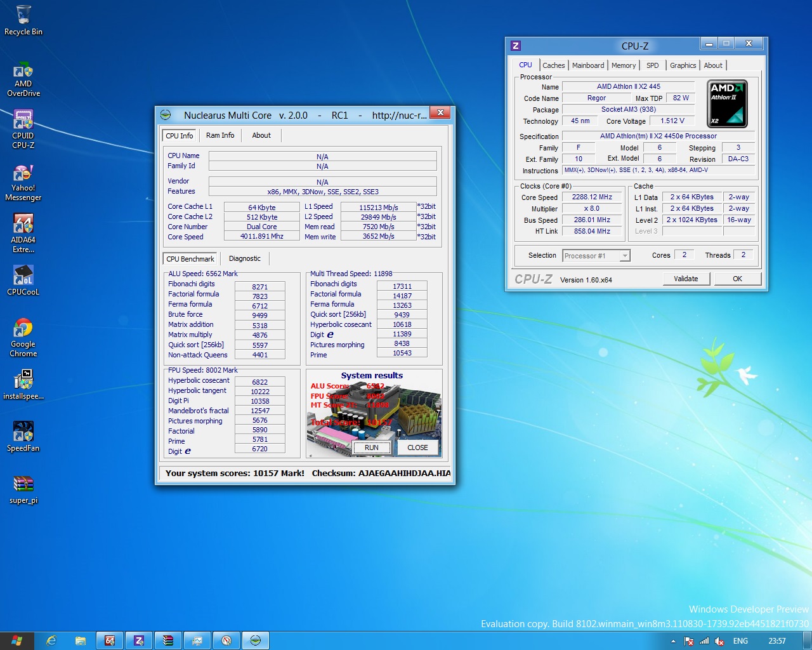
Task: Select the installspeedfan desktop icon
Action: [23, 385]
